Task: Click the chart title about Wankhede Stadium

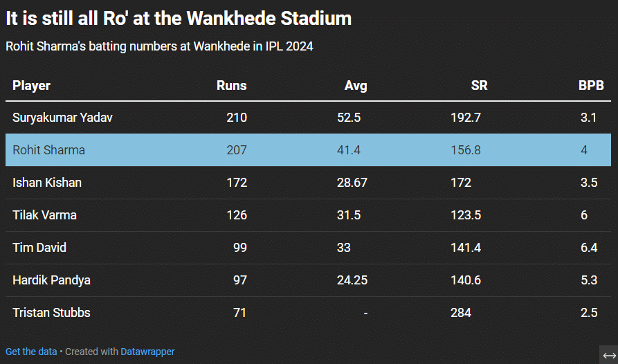Action: (x=179, y=19)
